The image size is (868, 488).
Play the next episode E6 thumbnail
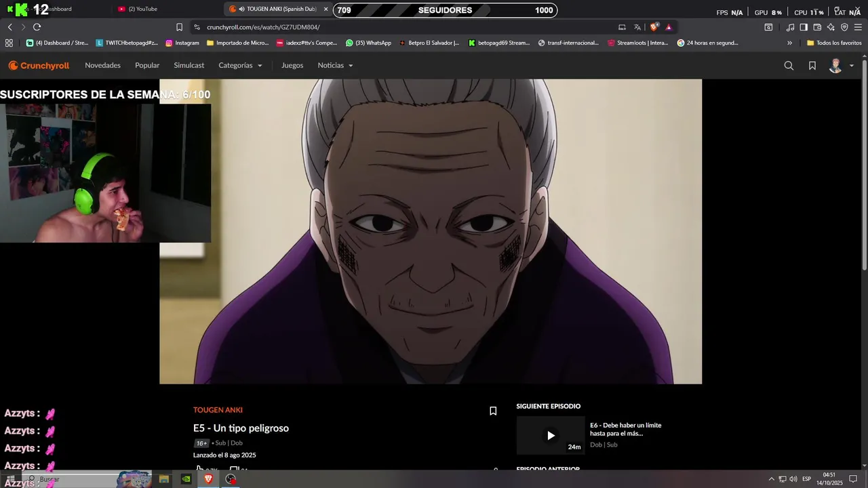pos(551,435)
